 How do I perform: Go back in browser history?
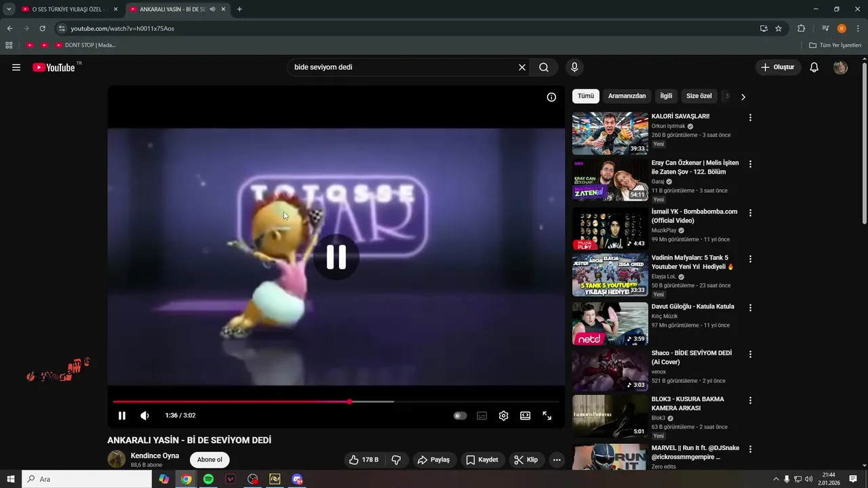[9, 28]
